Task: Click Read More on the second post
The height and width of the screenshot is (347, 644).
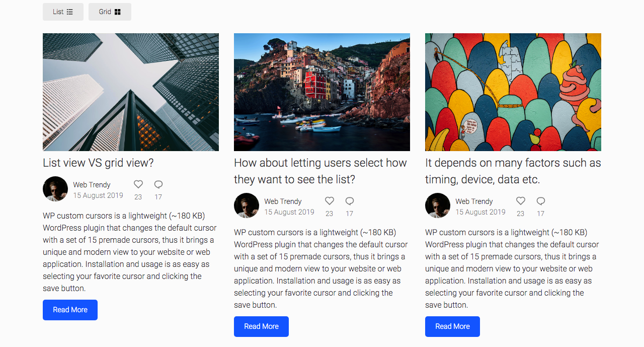Action: click(261, 326)
